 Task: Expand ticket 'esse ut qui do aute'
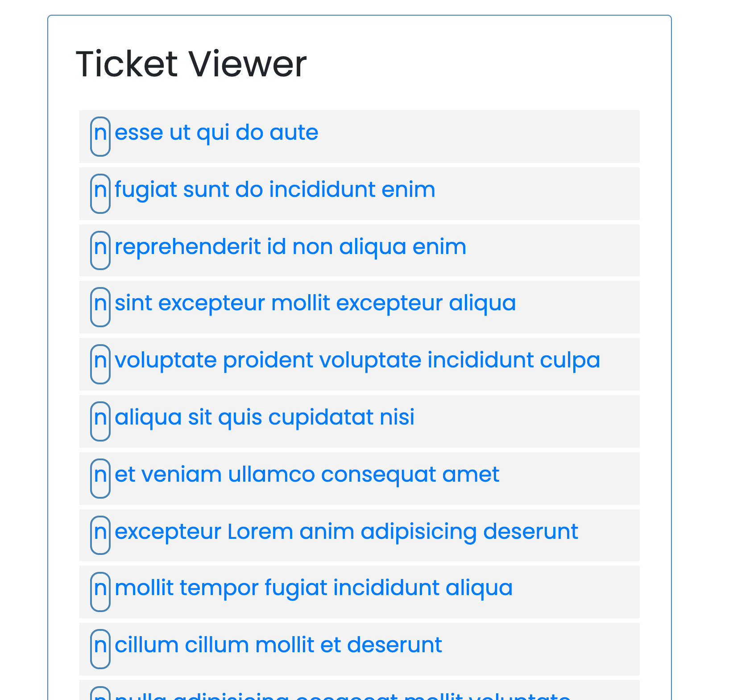tap(216, 132)
